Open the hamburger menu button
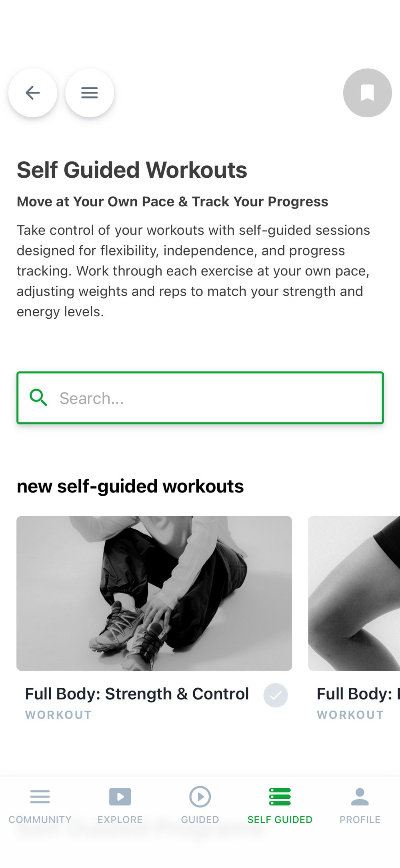This screenshot has width=400, height=868. click(x=90, y=93)
